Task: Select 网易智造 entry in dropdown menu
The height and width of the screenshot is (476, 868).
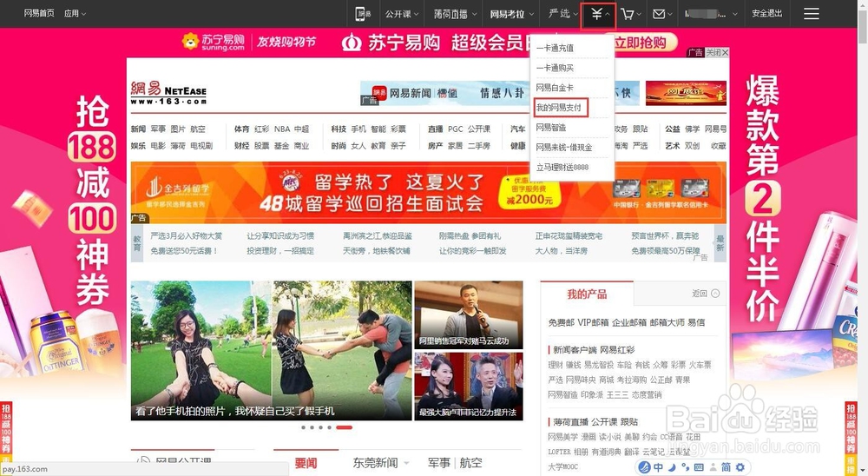Action: coord(551,128)
